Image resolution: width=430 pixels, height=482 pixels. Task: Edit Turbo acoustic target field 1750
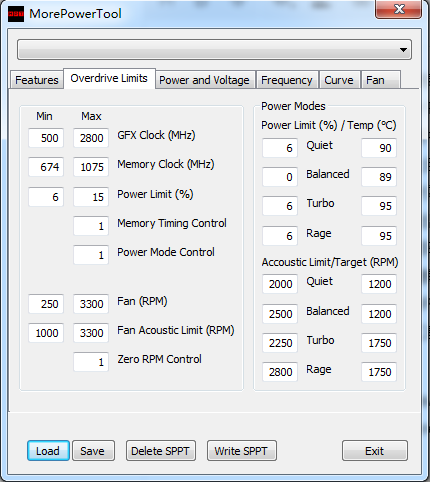click(379, 343)
